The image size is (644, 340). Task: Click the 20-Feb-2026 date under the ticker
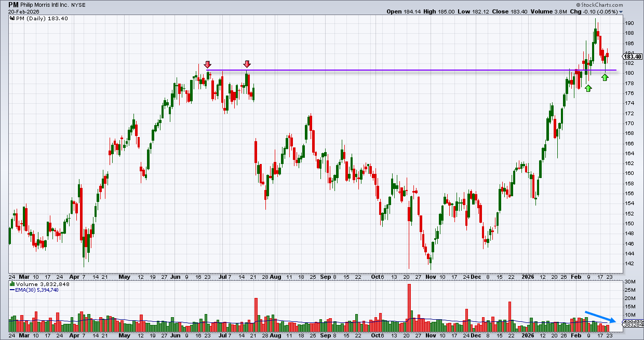coord(23,12)
